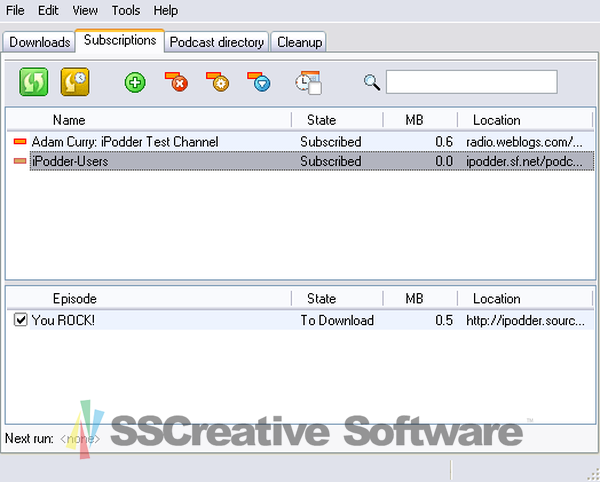Open the scheduler clock icon
Viewport: 600px width, 482px height.
308,82
